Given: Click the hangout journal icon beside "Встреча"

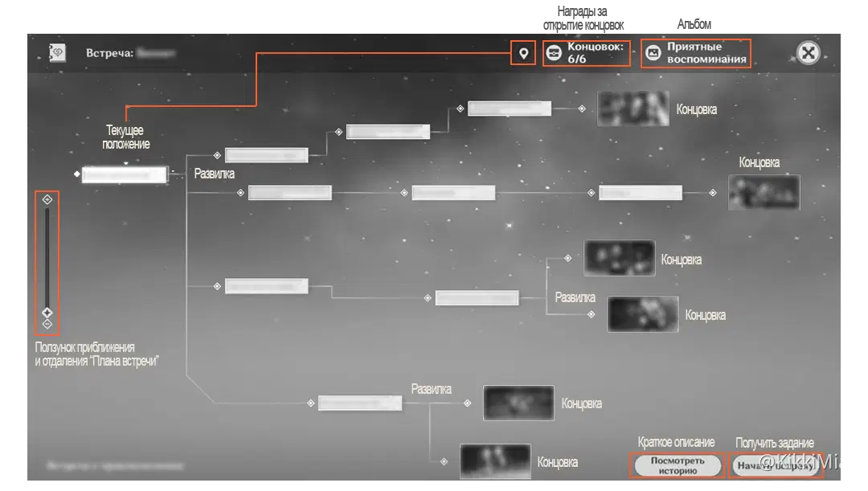Looking at the screenshot, I should point(58,52).
